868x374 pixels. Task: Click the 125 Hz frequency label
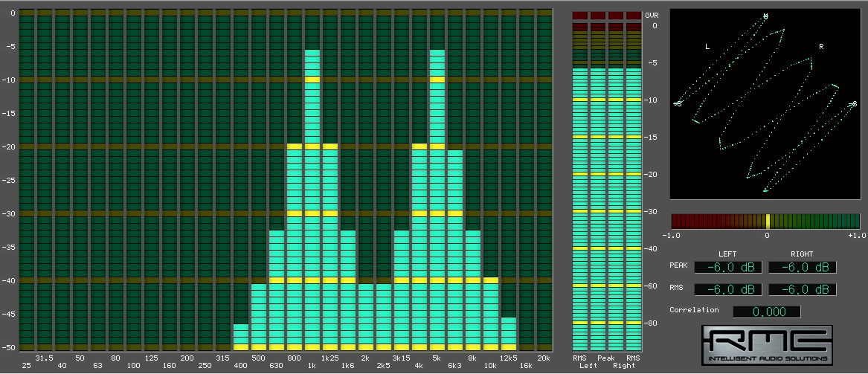point(152,358)
